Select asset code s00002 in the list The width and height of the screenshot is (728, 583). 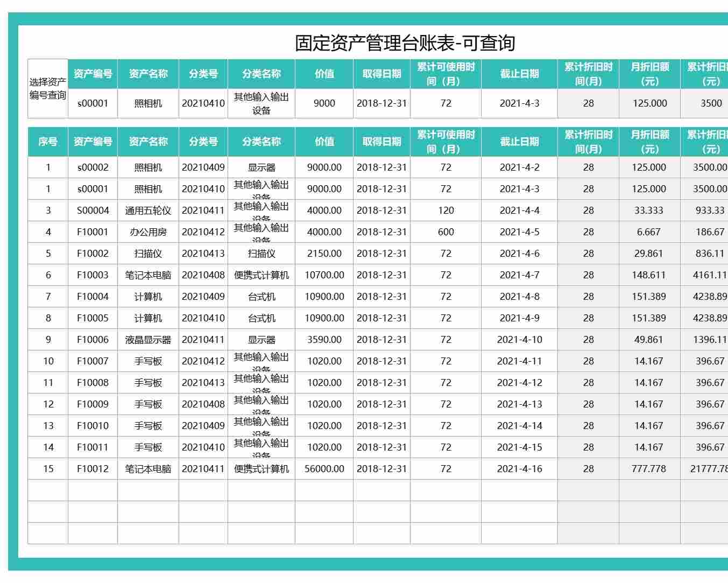pos(94,167)
